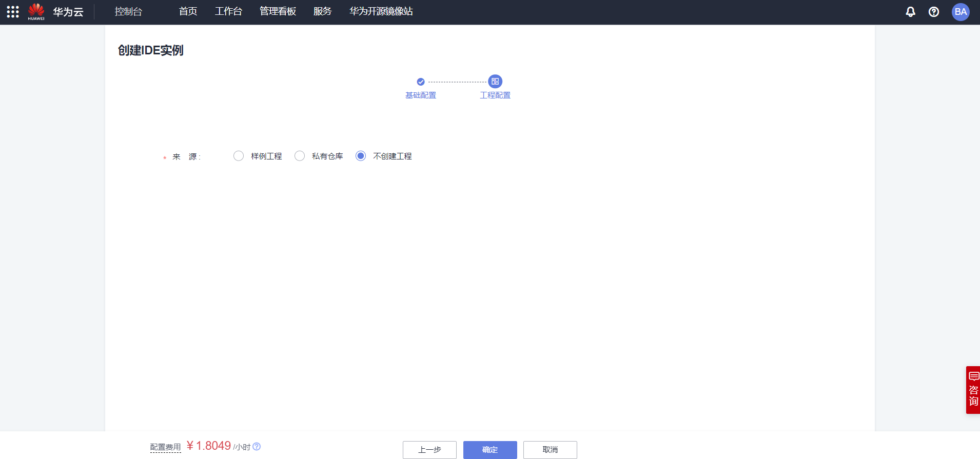Click the 基础配置 completed step checkmark

click(421, 82)
